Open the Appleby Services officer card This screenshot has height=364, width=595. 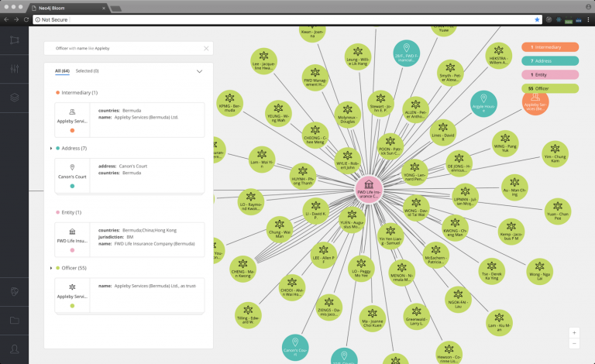pos(129,295)
